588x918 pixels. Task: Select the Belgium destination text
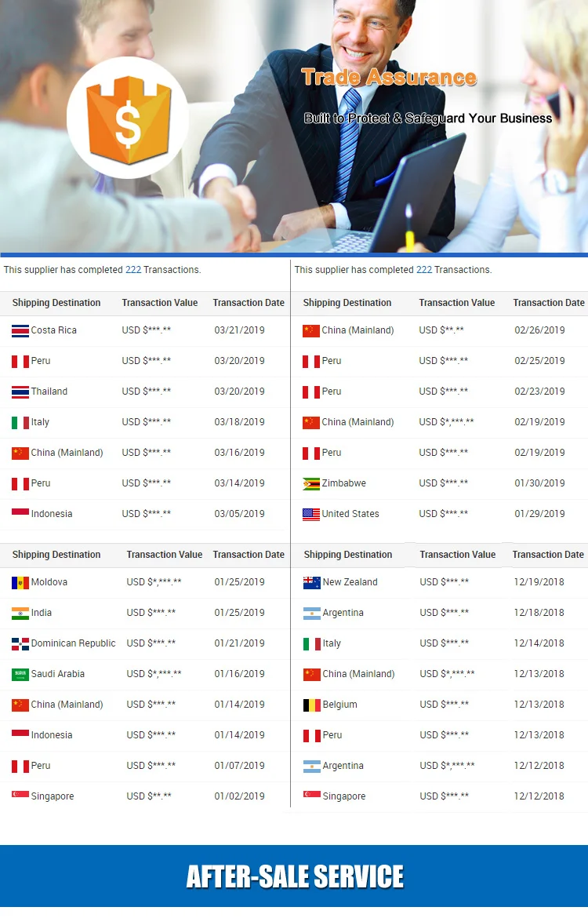pyautogui.click(x=340, y=705)
